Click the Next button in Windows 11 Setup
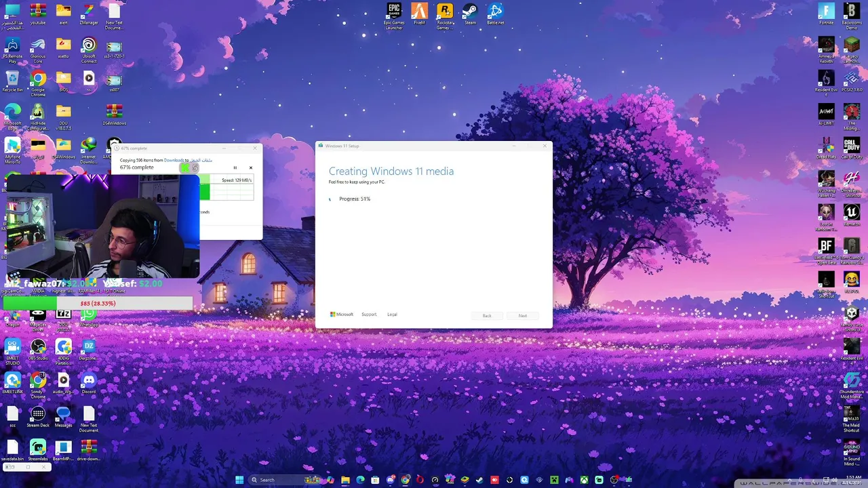The width and height of the screenshot is (868, 488). click(523, 316)
